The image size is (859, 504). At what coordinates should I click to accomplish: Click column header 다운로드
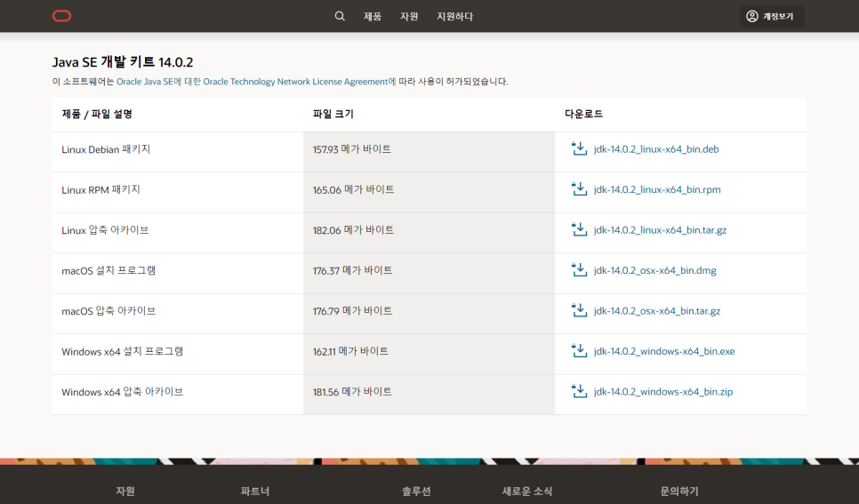click(x=583, y=114)
